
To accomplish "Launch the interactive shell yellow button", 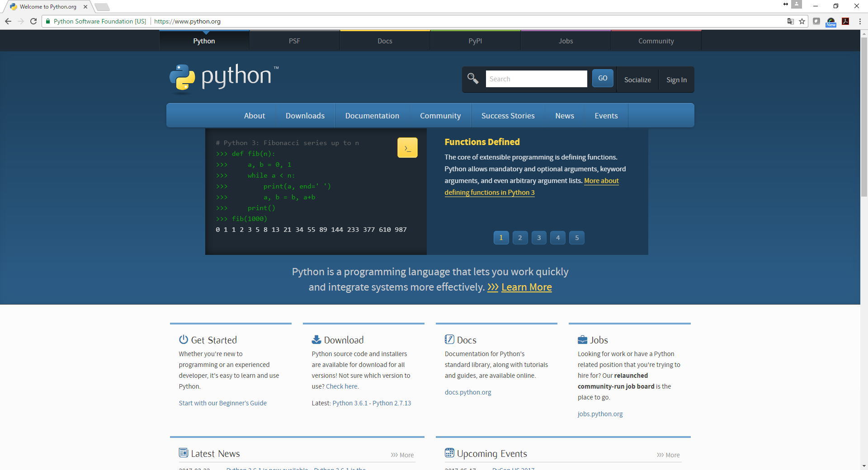I will tap(407, 148).
